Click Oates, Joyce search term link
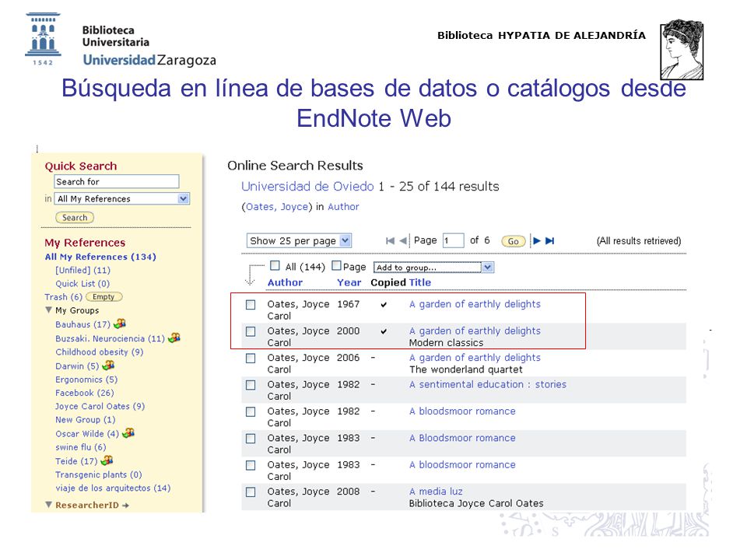Viewport: 747px width, 560px height. click(x=277, y=207)
